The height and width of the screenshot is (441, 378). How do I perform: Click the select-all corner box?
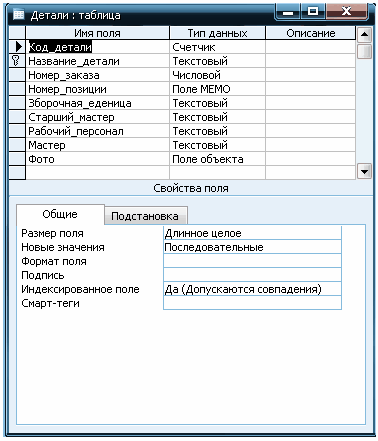(17, 33)
